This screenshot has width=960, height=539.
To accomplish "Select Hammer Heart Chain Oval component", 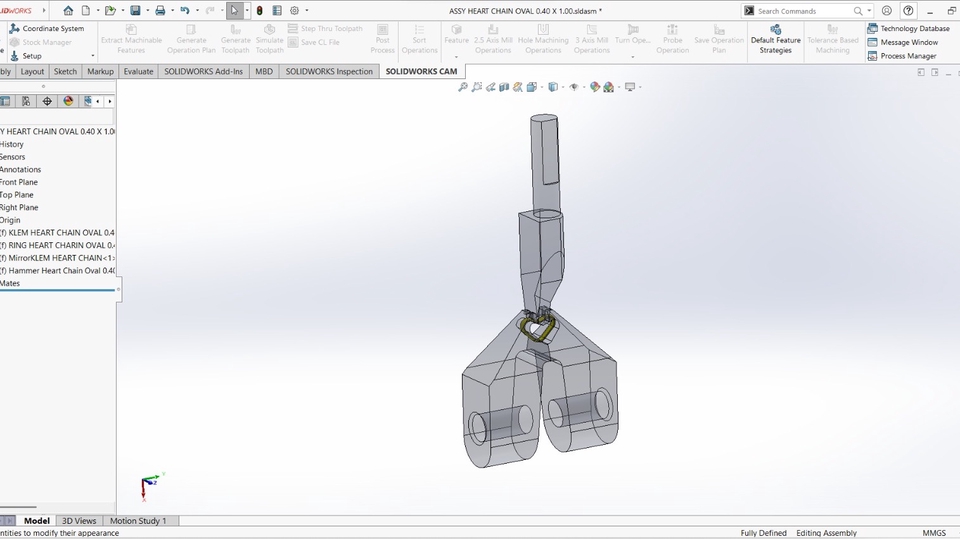I will click(58, 270).
